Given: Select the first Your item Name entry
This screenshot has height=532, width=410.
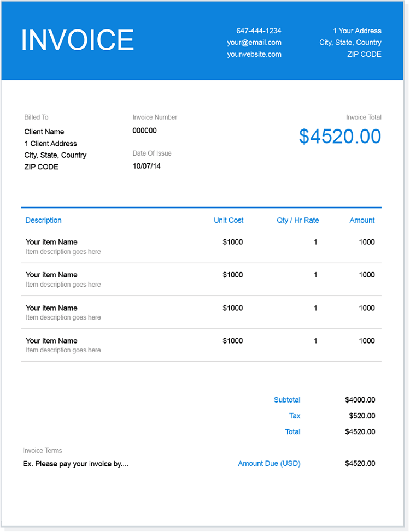Looking at the screenshot, I should 51,242.
